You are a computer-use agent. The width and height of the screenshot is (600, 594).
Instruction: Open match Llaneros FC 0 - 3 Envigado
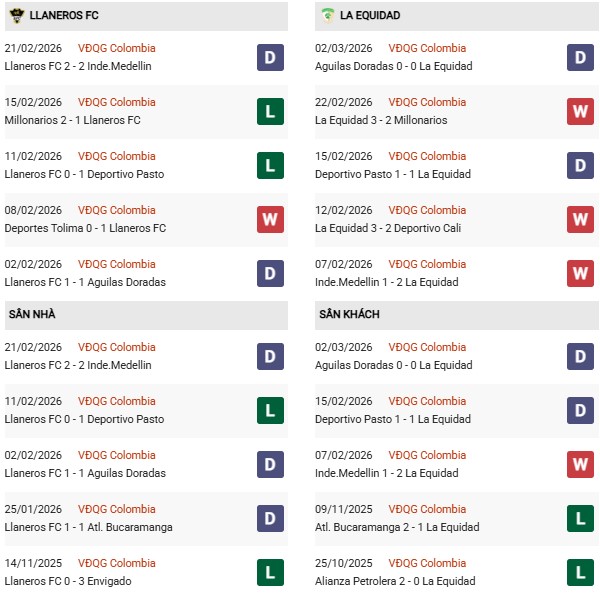pos(70,581)
